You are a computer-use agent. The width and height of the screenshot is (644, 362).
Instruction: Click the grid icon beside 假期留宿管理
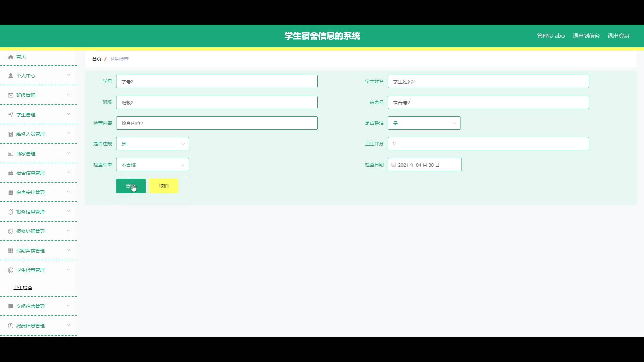coord(11,251)
